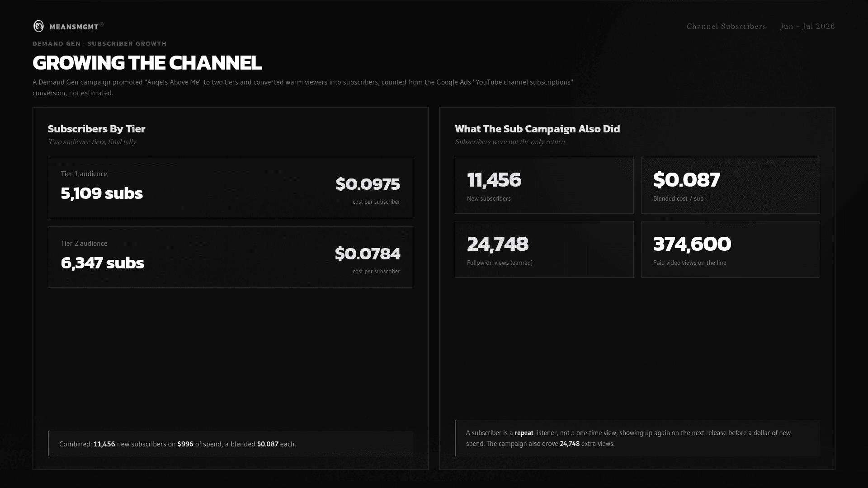Image resolution: width=868 pixels, height=488 pixels.
Task: Click the Demand Gen Subscriber Growth breadcrumb
Action: click(x=99, y=43)
